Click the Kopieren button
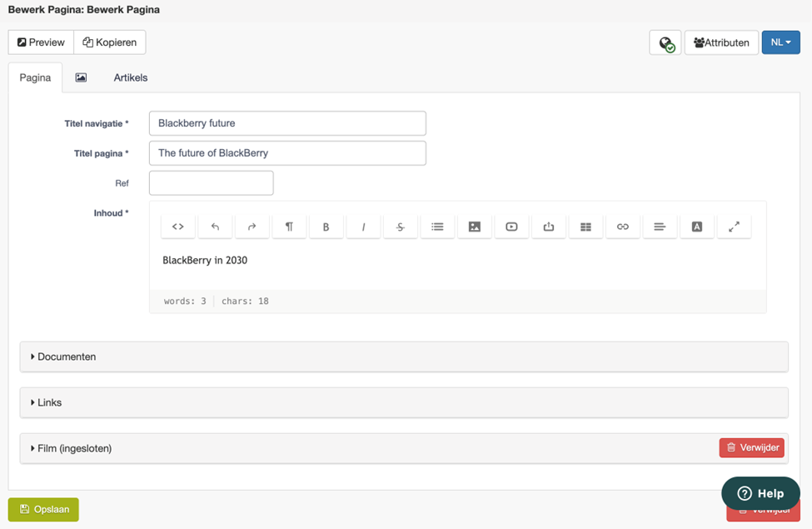 coord(110,42)
